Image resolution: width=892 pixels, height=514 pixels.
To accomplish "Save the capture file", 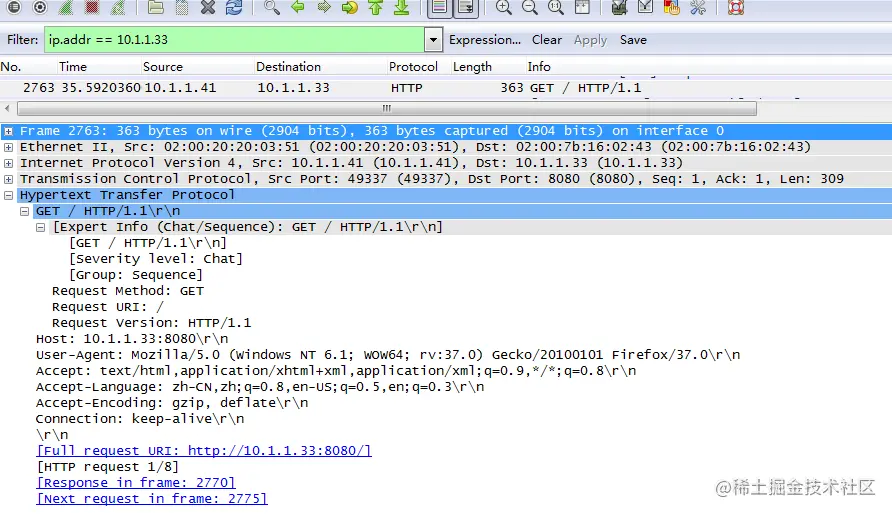I will (181, 7).
